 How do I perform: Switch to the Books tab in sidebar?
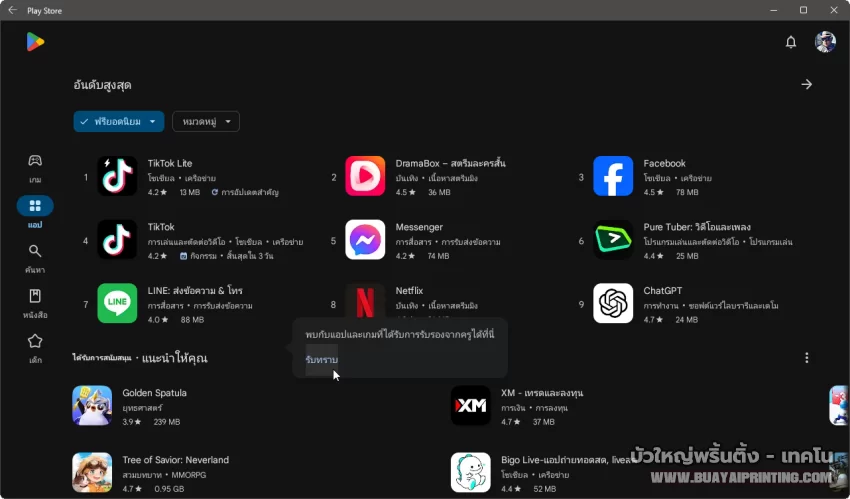tap(35, 302)
